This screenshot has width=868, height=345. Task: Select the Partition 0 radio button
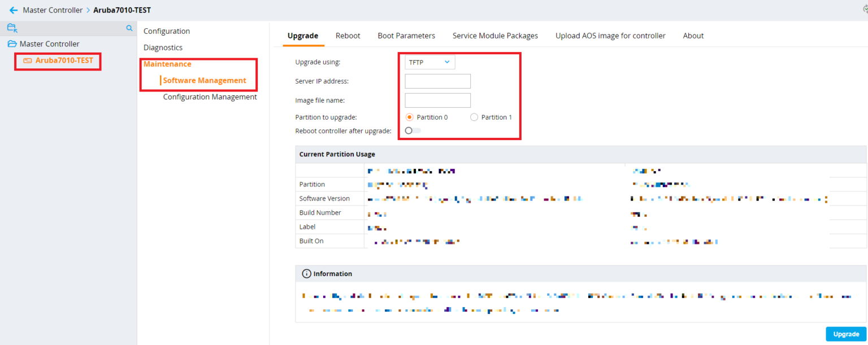410,117
